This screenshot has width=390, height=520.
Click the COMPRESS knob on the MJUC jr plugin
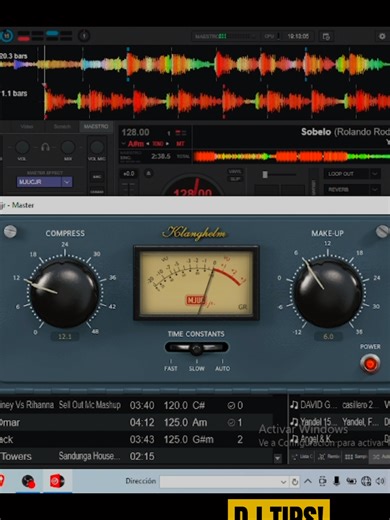[64, 294]
